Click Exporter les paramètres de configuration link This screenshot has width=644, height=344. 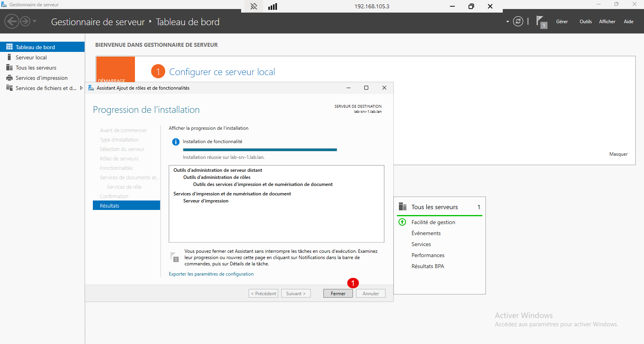click(x=211, y=274)
